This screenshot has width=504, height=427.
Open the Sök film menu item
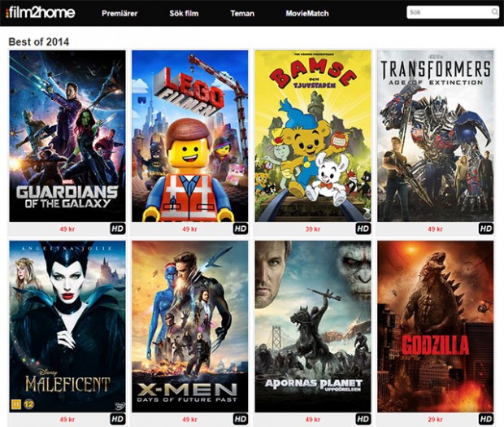(184, 14)
